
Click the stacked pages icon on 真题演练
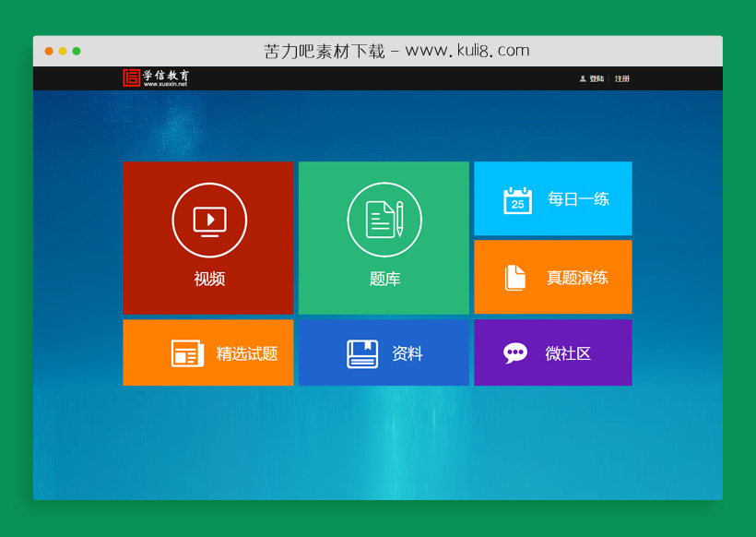click(x=514, y=276)
